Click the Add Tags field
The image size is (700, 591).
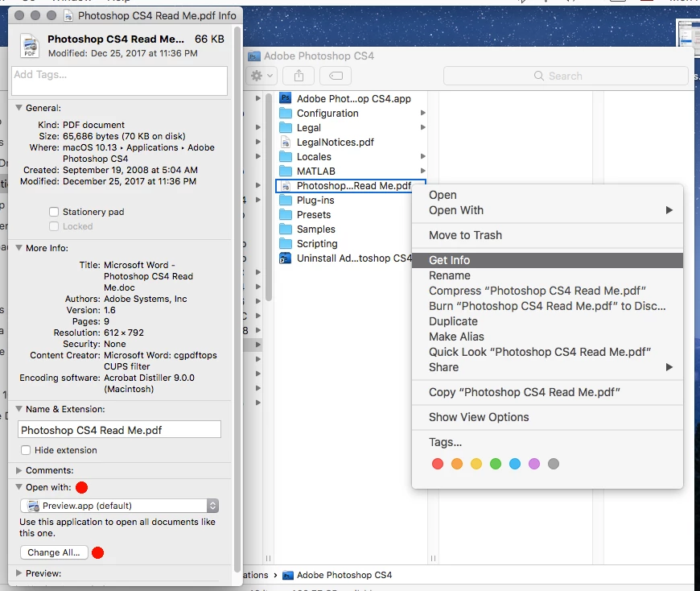[x=120, y=81]
